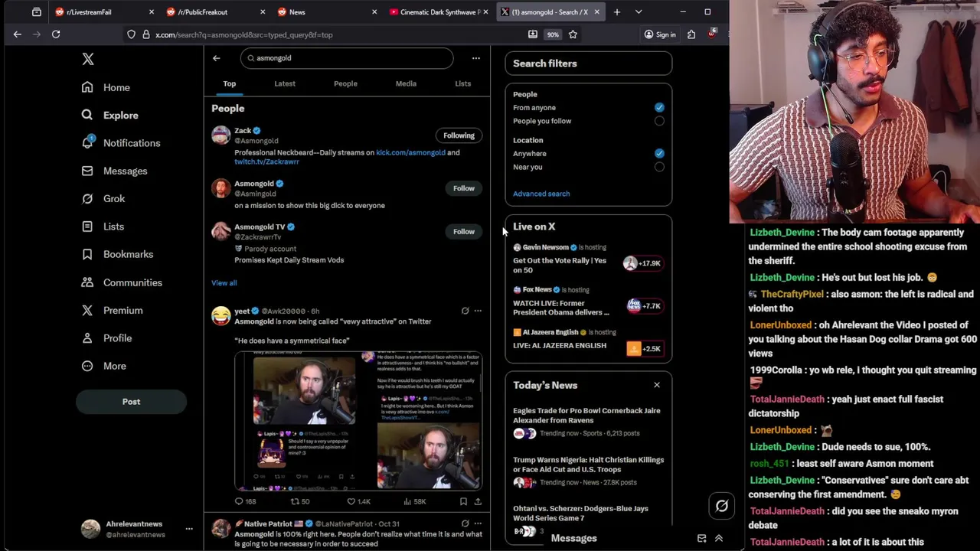This screenshot has height=551, width=980.
Task: Expand the Messages drawer chevrons
Action: 719,538
